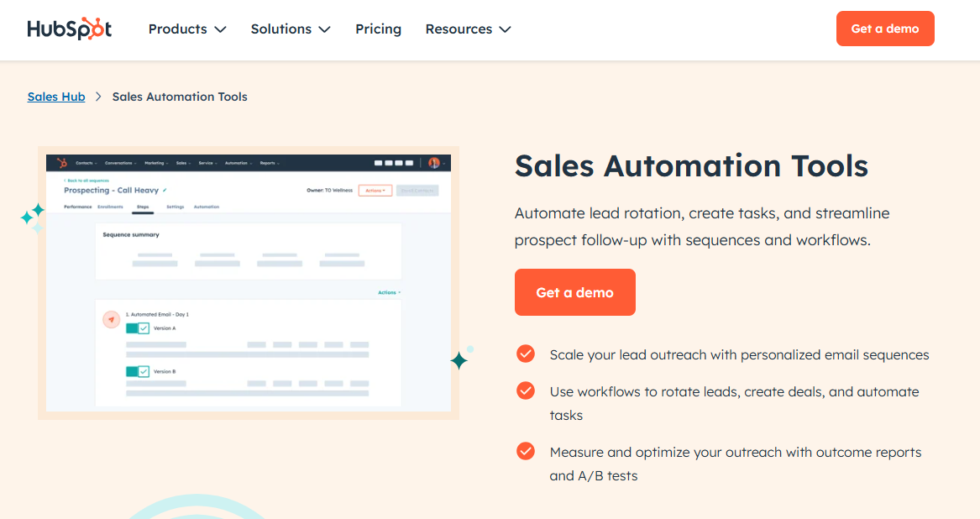980x519 pixels.
Task: Click the edit checkmark icon beside Prospecting title
Action: tap(165, 190)
